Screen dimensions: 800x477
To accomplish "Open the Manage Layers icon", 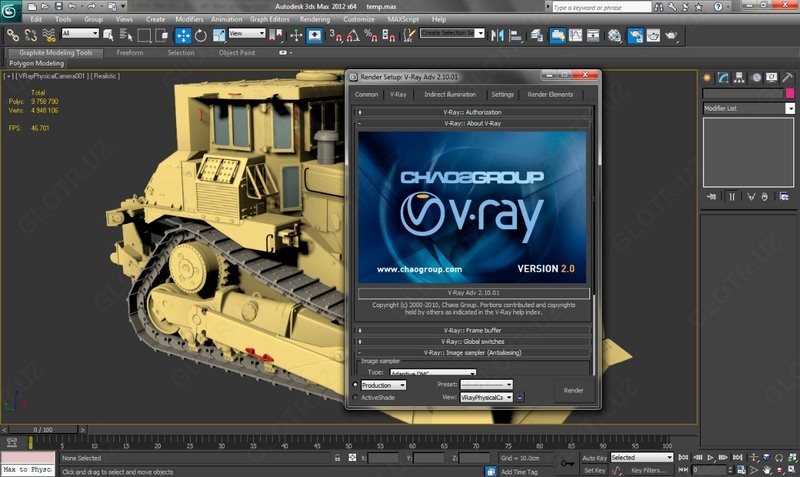I will (x=536, y=35).
